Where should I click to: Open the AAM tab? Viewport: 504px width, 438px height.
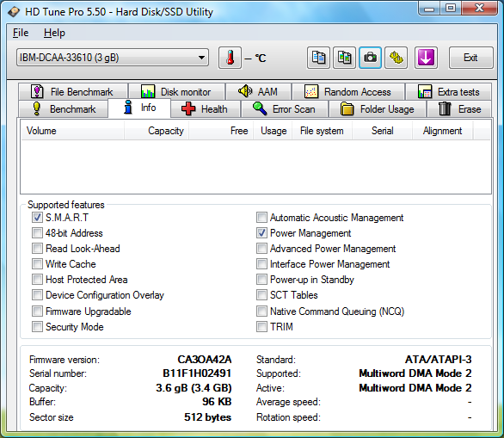259,92
